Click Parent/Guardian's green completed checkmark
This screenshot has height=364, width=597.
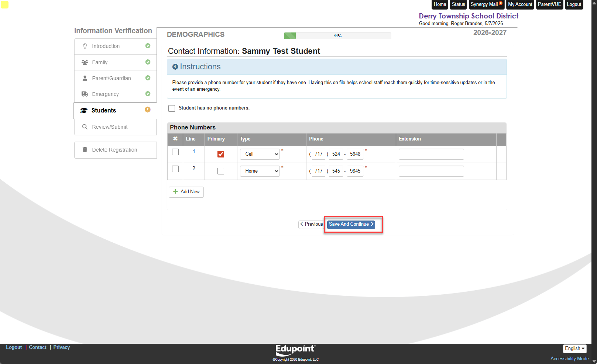click(148, 78)
